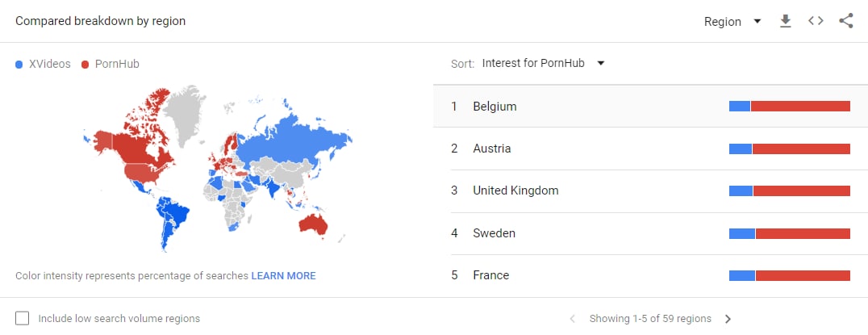Go to next page of regions
The height and width of the screenshot is (335, 868).
pos(728,319)
